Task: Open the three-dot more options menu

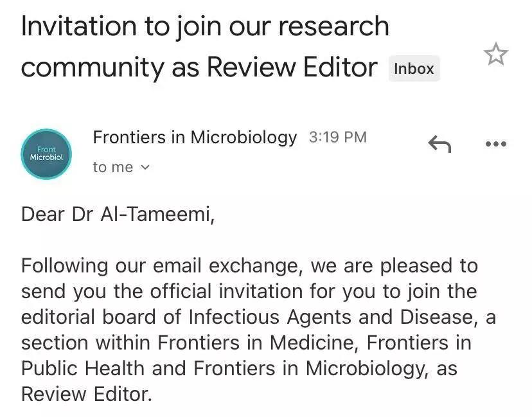Action: (x=495, y=145)
